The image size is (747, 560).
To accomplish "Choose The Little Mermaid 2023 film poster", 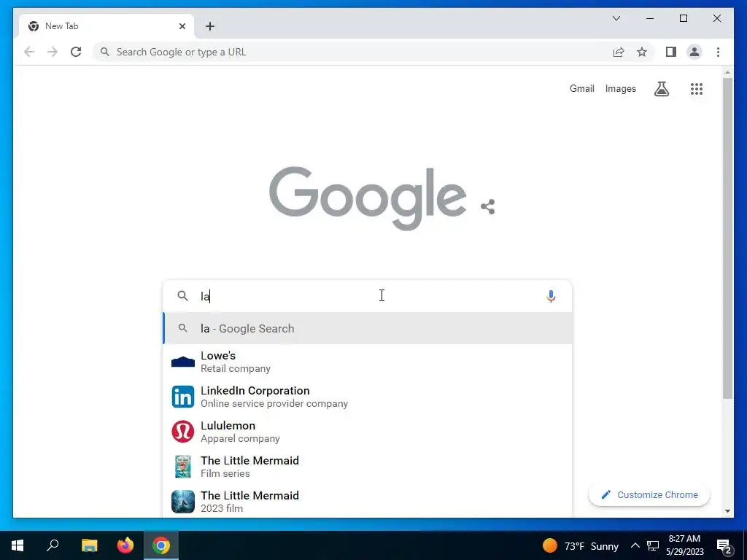I will click(x=183, y=502).
